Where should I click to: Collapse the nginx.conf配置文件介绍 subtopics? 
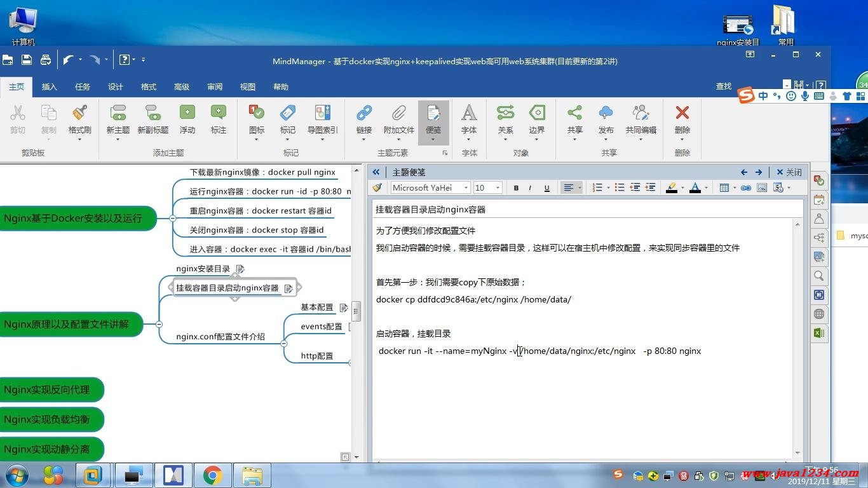283,344
